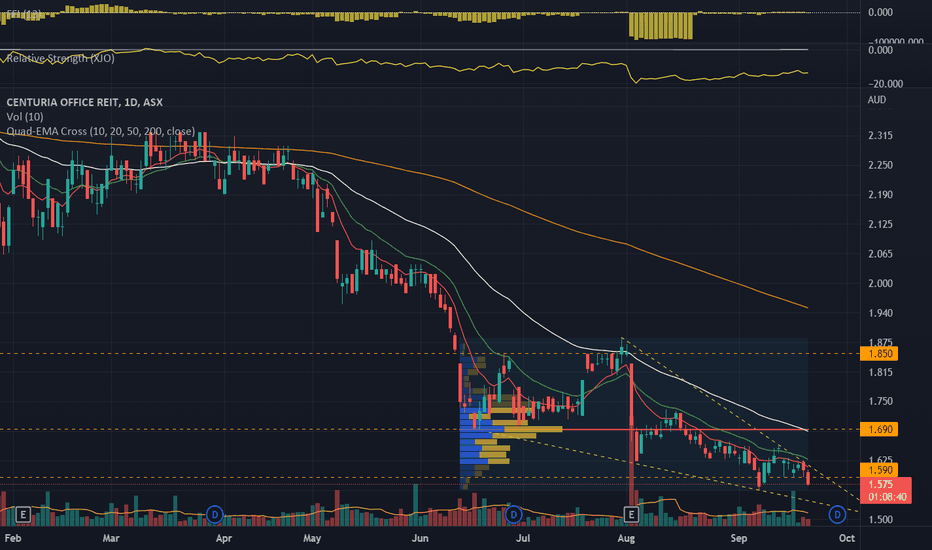Click the 1.590 horizontal line price tag
The width and height of the screenshot is (932, 550).
[x=879, y=470]
